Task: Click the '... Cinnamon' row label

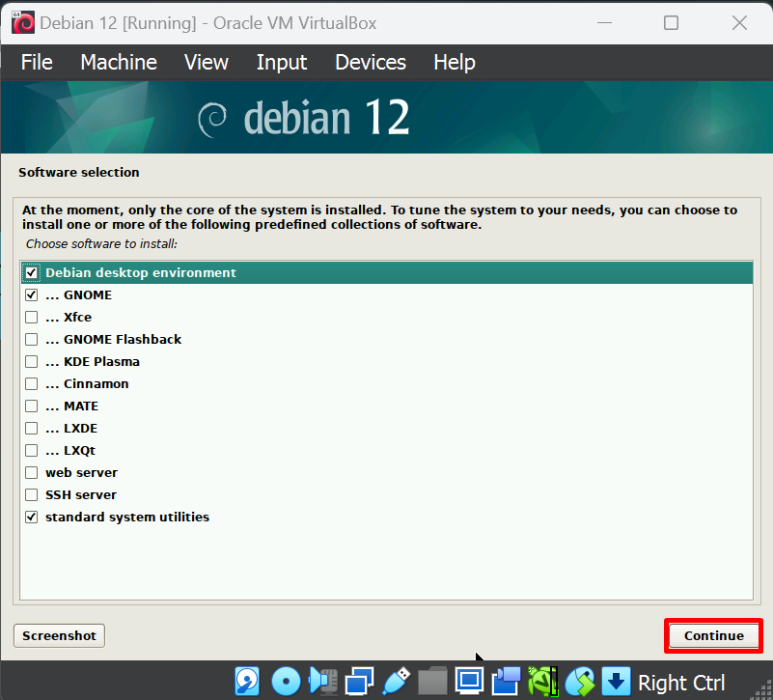Action: pyautogui.click(x=87, y=383)
